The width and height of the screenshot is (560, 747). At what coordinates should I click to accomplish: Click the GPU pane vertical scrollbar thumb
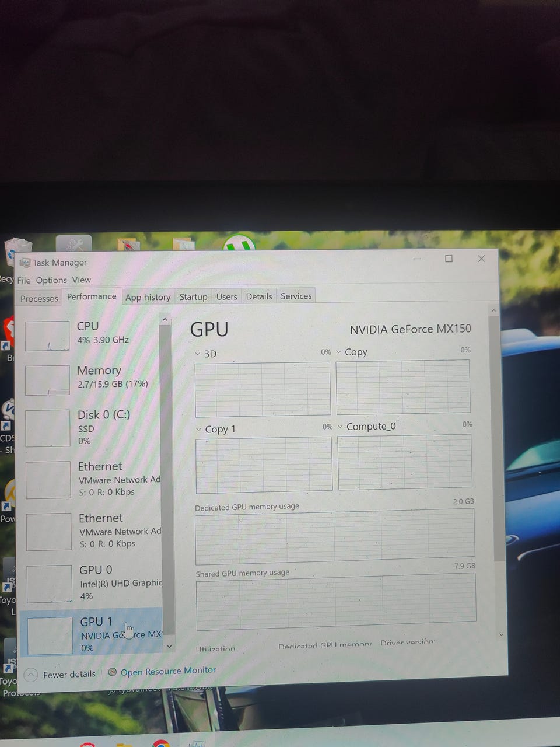coord(496,438)
